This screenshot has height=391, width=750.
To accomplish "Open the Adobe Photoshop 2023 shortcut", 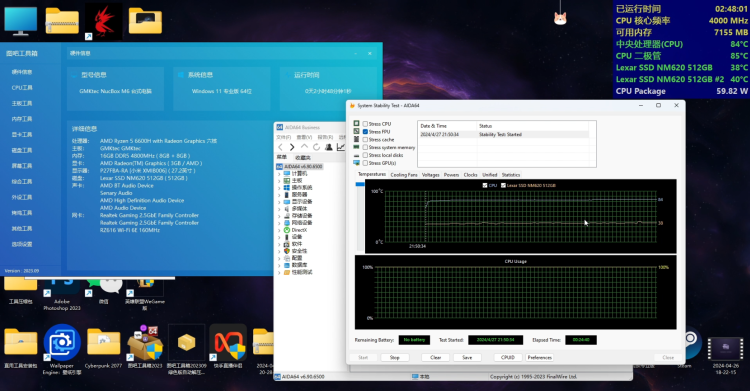I will point(62,287).
